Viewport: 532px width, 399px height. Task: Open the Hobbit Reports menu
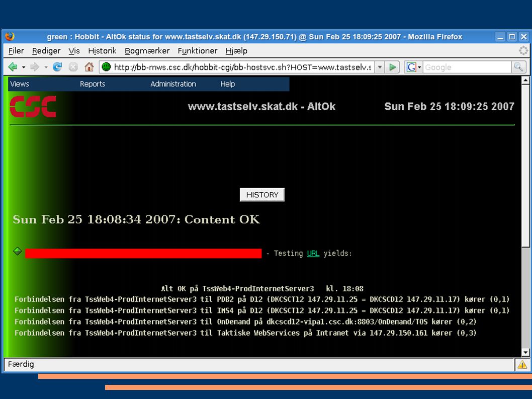pyautogui.click(x=93, y=84)
